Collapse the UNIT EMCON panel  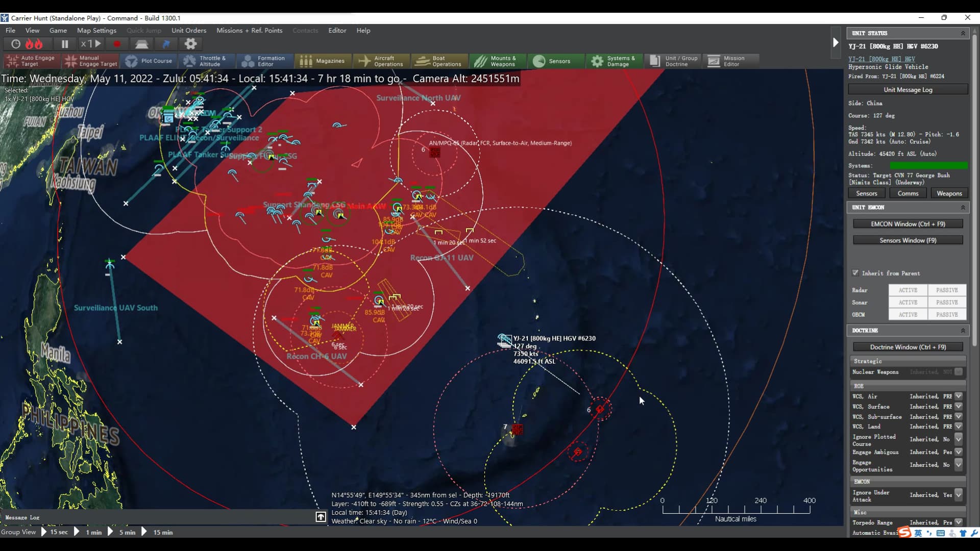[963, 208]
